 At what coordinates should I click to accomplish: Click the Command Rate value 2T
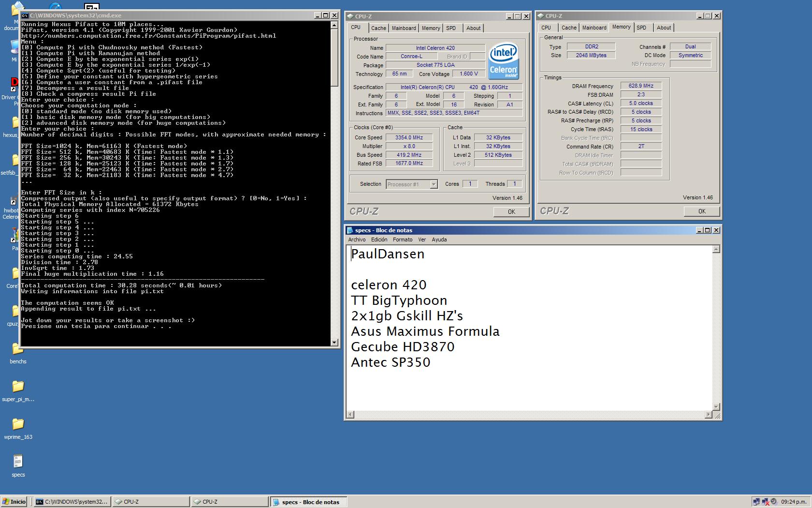point(641,146)
